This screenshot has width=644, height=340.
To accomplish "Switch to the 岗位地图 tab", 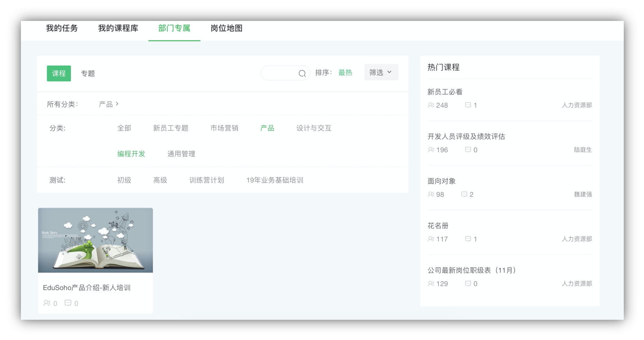I will (x=226, y=29).
